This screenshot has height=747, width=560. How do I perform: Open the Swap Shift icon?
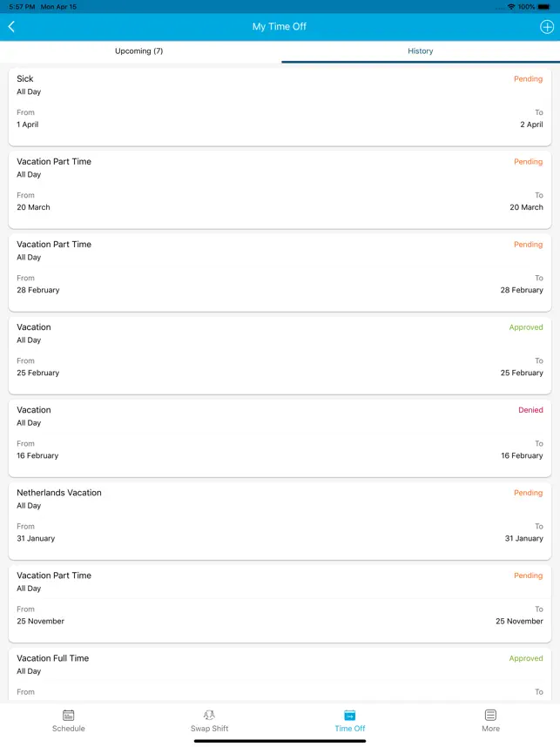pos(209,716)
